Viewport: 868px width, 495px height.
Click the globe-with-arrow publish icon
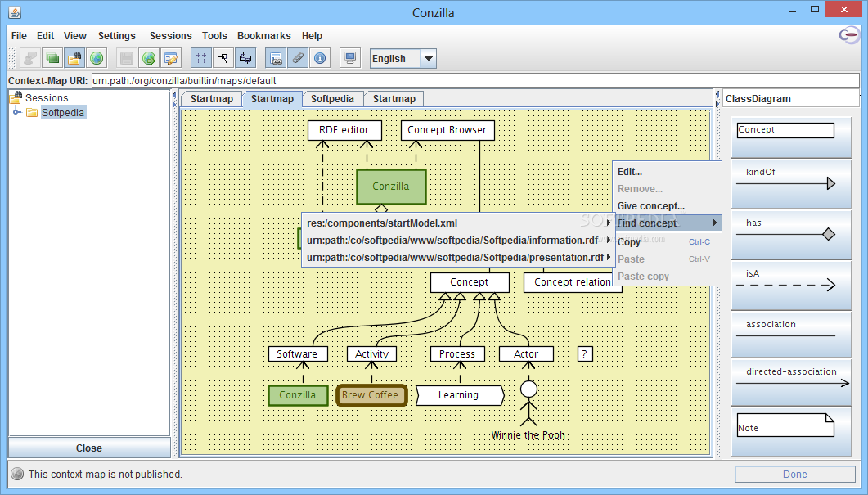pos(149,58)
